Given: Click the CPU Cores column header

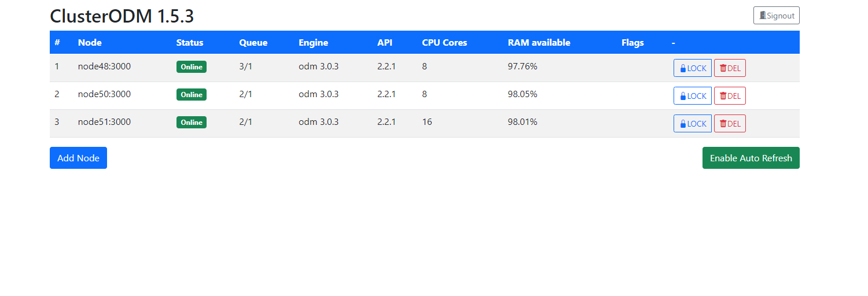Looking at the screenshot, I should [x=444, y=43].
